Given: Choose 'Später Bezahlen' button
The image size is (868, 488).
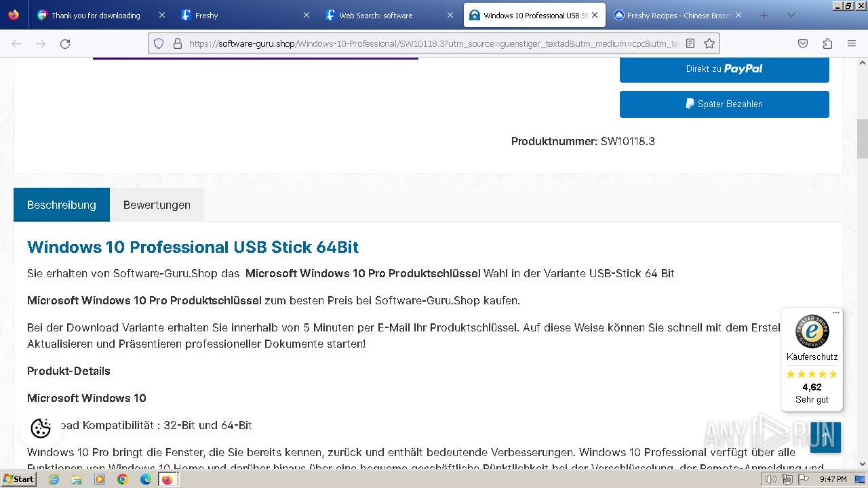Looking at the screenshot, I should [724, 104].
